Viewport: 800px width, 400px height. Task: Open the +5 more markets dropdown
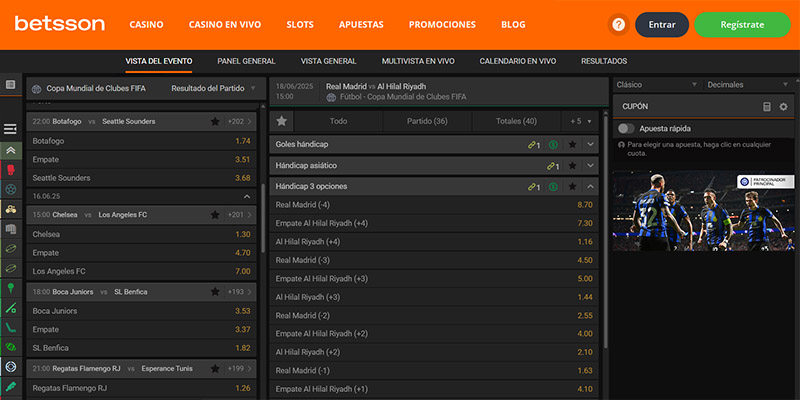581,121
